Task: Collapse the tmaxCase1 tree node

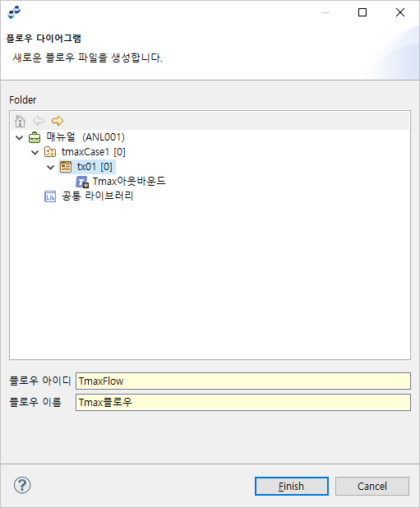Action: [35, 152]
